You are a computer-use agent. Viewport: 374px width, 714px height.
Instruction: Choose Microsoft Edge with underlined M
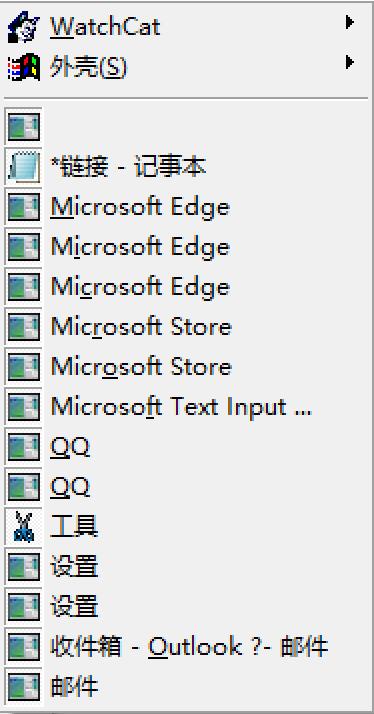[187, 207]
